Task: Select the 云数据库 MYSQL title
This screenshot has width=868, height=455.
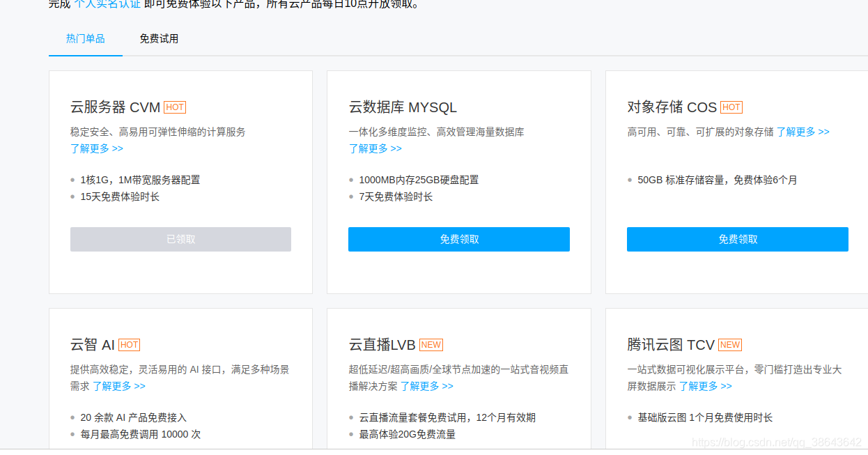Action: coord(403,107)
